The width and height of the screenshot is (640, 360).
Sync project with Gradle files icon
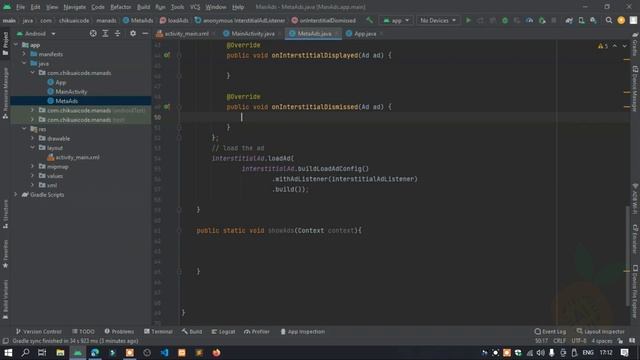569,20
